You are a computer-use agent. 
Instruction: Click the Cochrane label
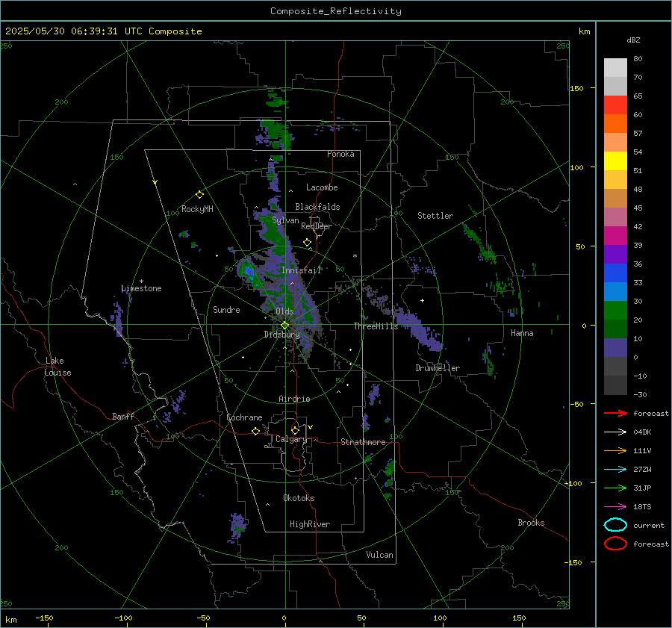point(244,417)
